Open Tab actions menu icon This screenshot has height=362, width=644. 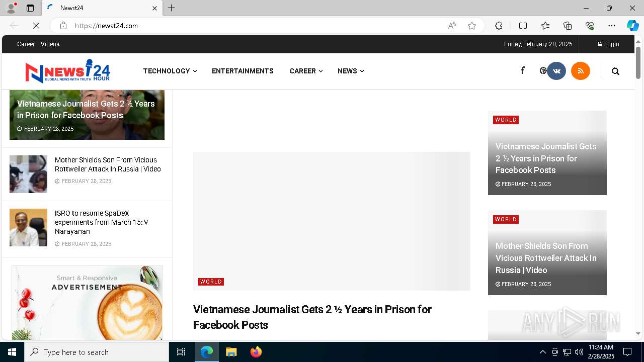[x=30, y=8]
